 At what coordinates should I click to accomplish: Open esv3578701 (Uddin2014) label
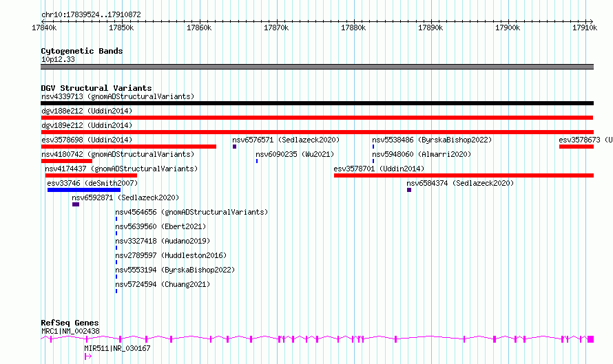click(x=379, y=169)
